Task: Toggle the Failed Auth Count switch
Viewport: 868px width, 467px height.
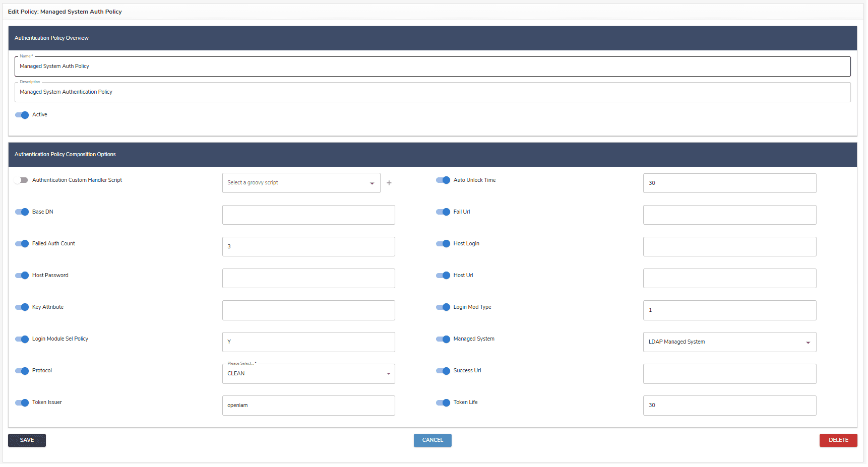Action: point(22,244)
